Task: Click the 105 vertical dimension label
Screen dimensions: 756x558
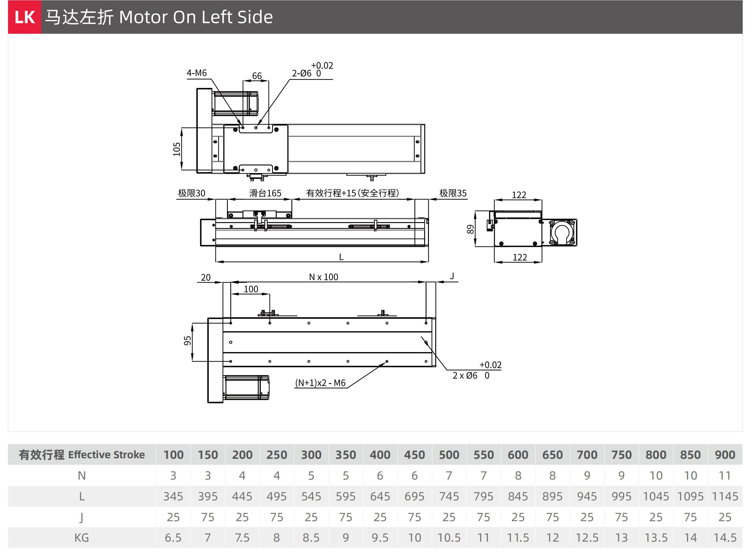Action: tap(177, 149)
